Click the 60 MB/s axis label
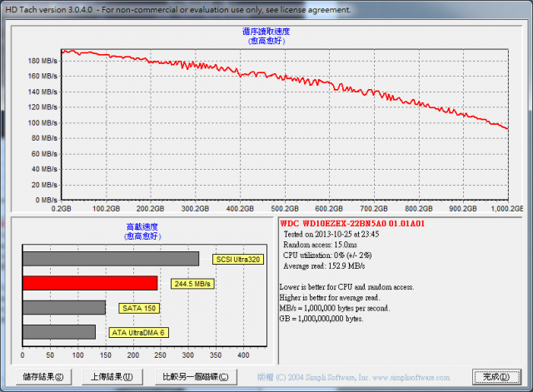This screenshot has height=392, width=533. [44, 153]
